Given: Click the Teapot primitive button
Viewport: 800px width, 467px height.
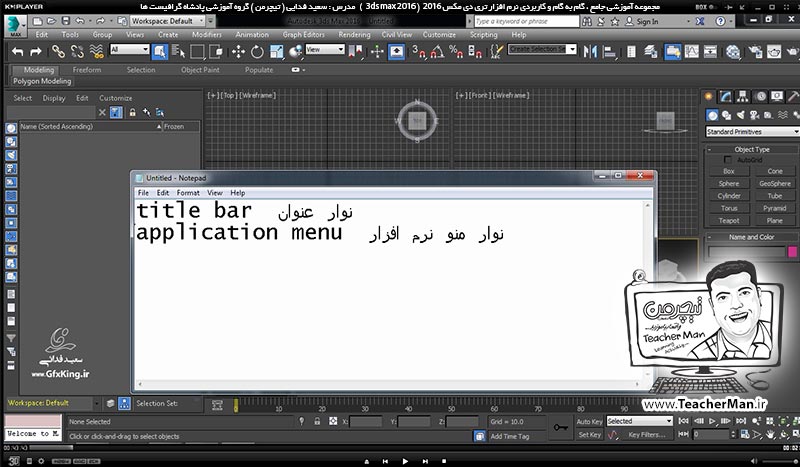Looking at the screenshot, I should [x=729, y=220].
